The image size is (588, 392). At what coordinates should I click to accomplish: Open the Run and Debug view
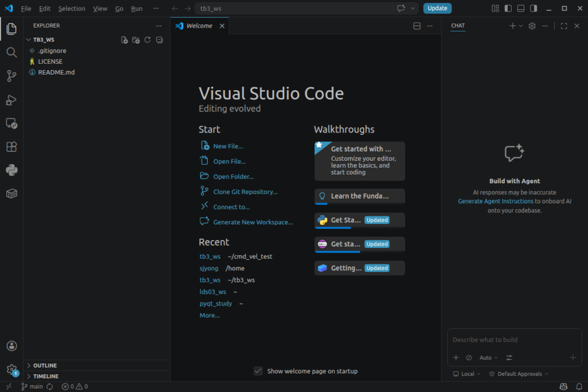(11, 100)
